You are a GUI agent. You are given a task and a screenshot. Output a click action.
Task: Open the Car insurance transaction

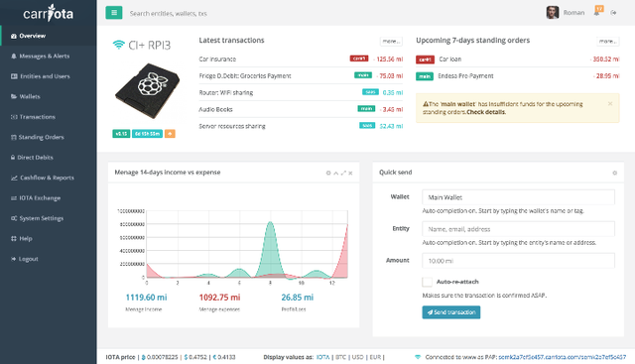click(301, 60)
